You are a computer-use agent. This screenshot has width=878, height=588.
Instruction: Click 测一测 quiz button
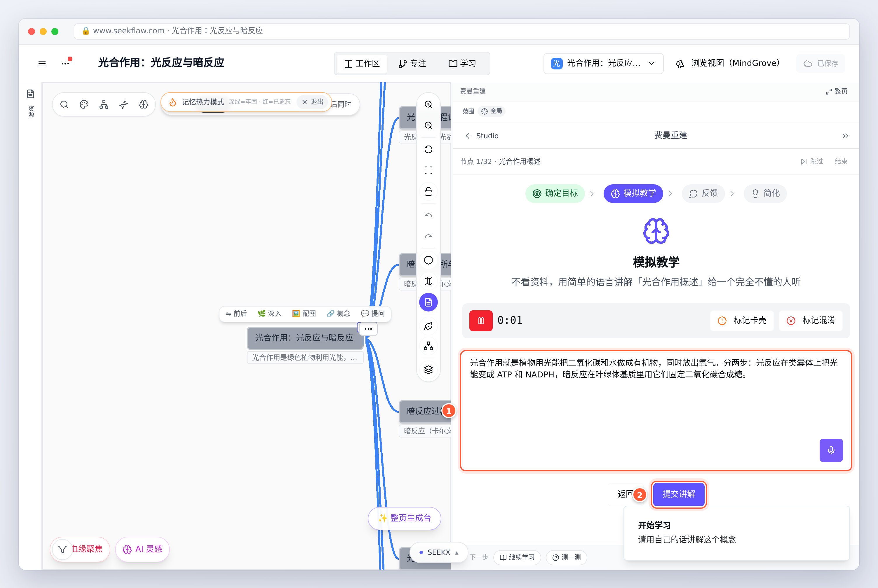point(566,557)
